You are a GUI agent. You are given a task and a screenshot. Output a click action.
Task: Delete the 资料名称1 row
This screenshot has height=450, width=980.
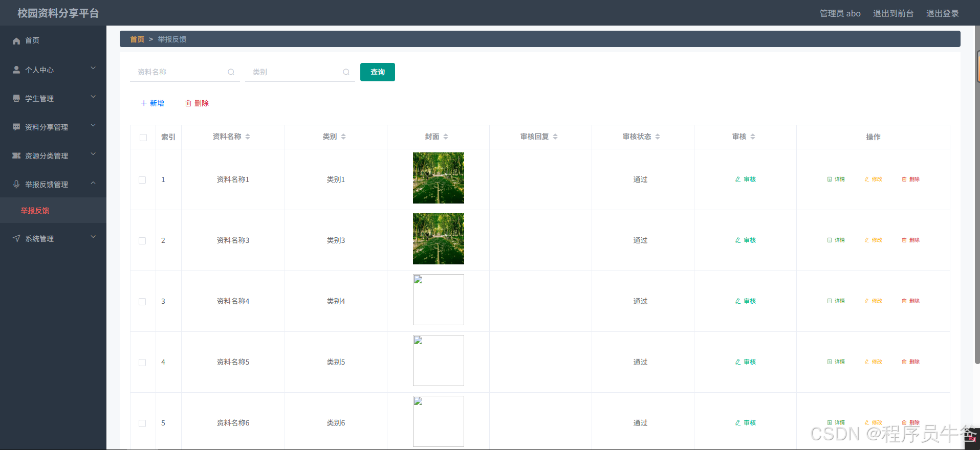910,179
